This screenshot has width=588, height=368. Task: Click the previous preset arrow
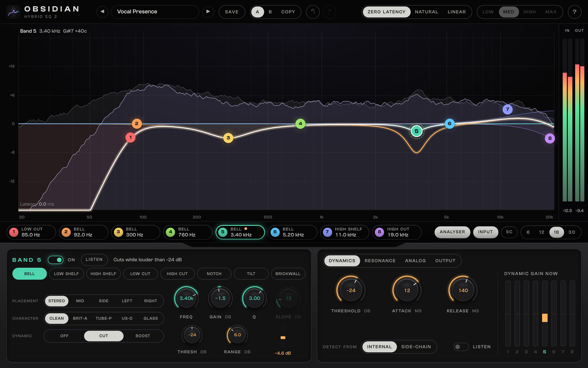coord(103,12)
